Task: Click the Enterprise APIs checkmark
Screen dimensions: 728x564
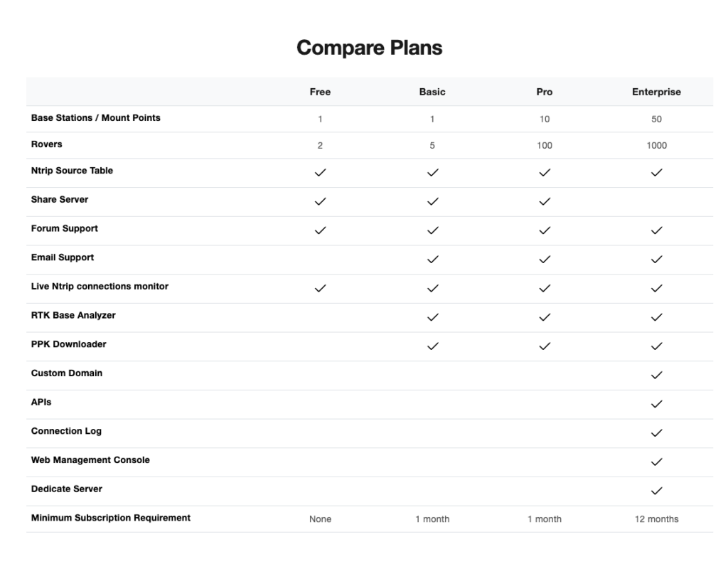Action: [x=657, y=404]
